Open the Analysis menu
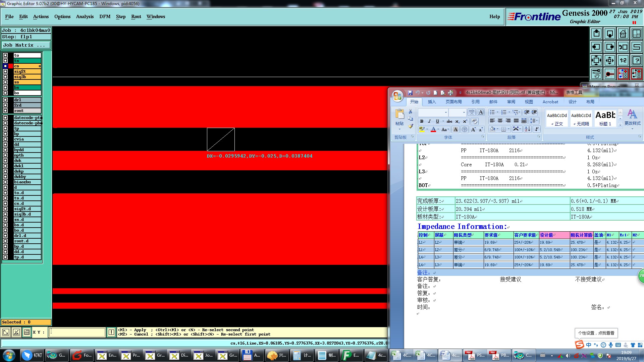This screenshot has width=644, height=362. click(x=85, y=16)
